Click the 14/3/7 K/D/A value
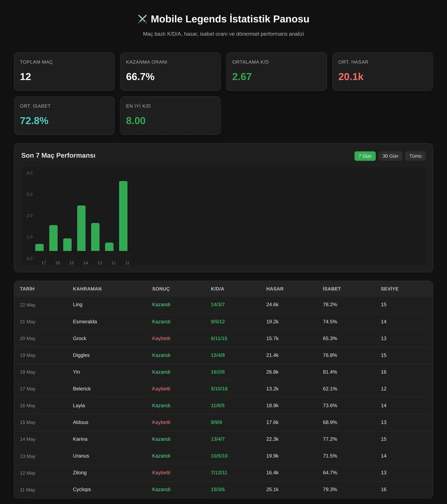This screenshot has width=447, height=504. point(218,305)
